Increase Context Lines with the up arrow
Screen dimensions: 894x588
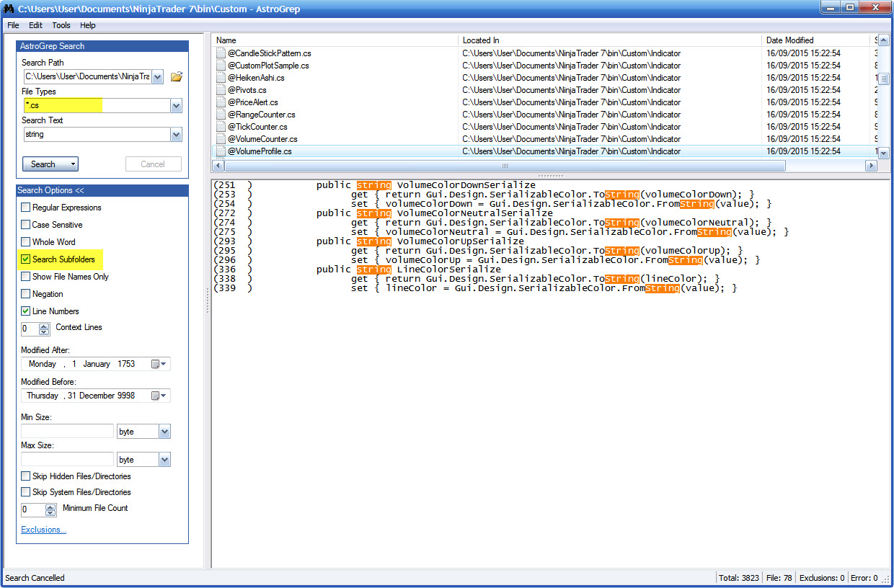tap(44, 326)
